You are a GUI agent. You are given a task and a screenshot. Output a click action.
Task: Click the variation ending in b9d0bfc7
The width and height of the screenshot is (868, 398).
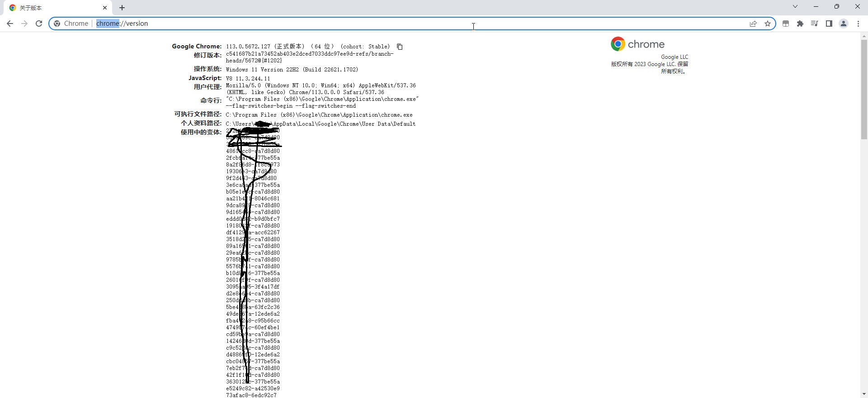(253, 219)
